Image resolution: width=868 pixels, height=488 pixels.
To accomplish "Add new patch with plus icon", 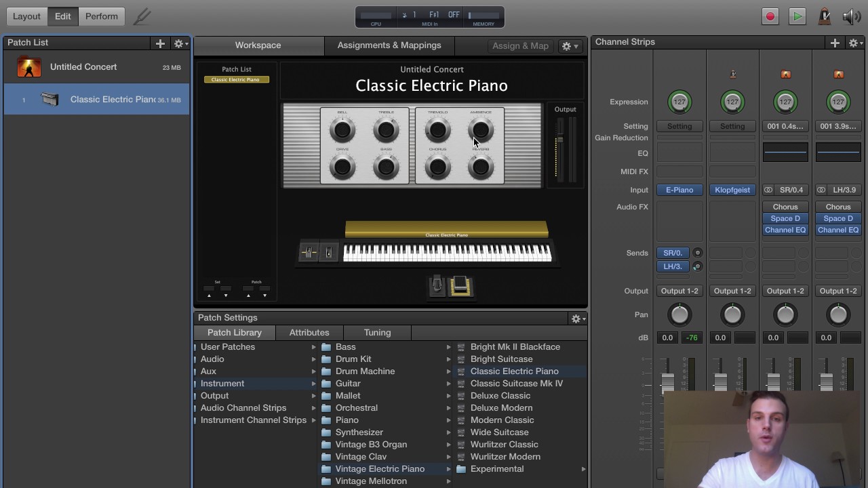I will 160,43.
